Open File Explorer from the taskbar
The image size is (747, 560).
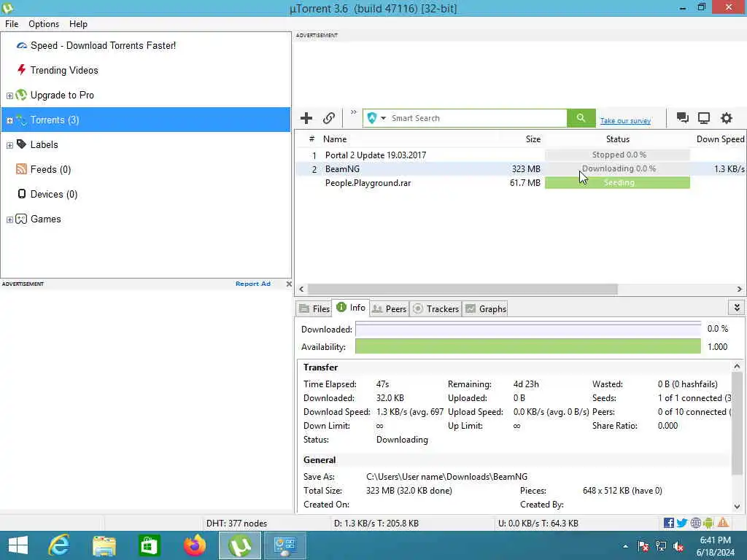(104, 545)
